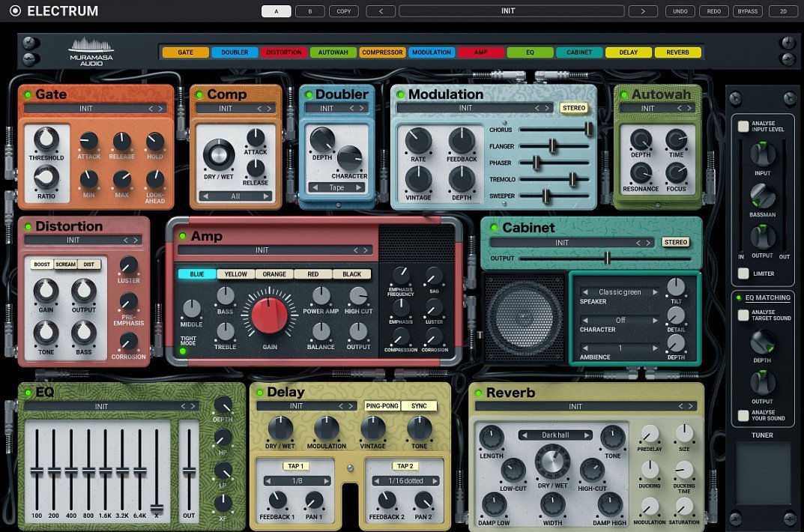Open the Reverb type Dark hall selector
This screenshot has width=804, height=532.
pyautogui.click(x=555, y=435)
